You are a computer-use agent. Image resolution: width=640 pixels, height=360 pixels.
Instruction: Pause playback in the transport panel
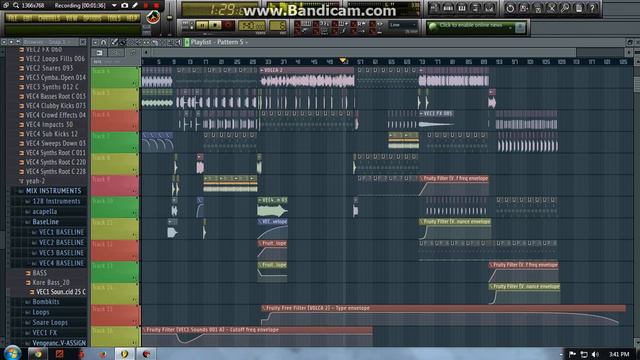pos(202,25)
